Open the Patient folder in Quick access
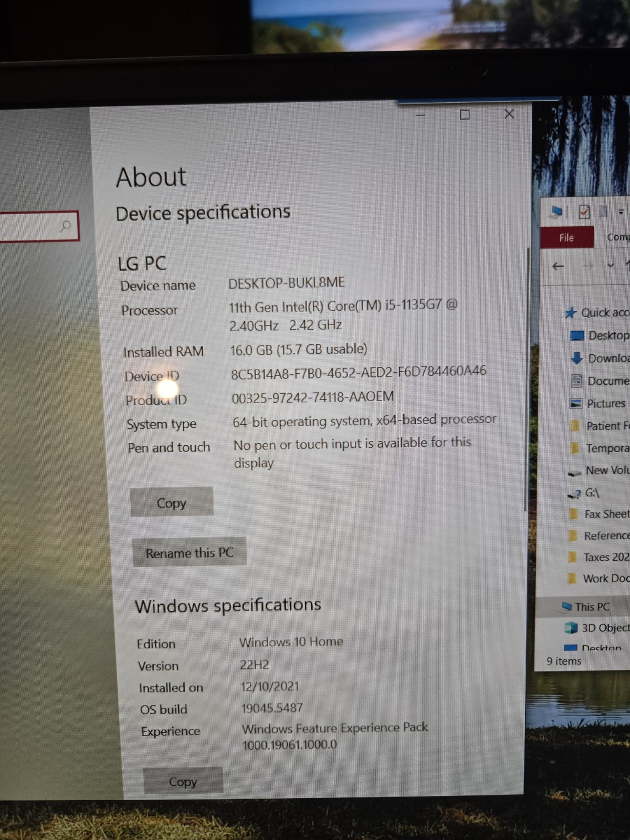This screenshot has height=840, width=630. coord(599,426)
